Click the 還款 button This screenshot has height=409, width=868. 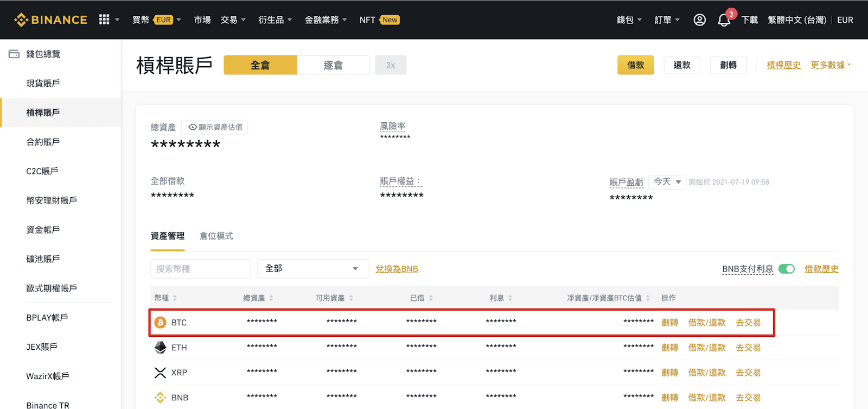(682, 65)
